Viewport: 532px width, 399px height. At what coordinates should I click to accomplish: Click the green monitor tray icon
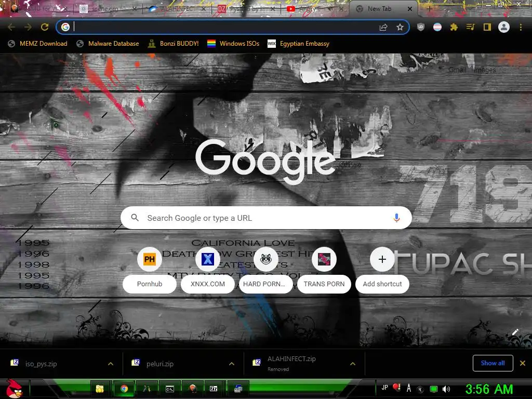click(434, 389)
